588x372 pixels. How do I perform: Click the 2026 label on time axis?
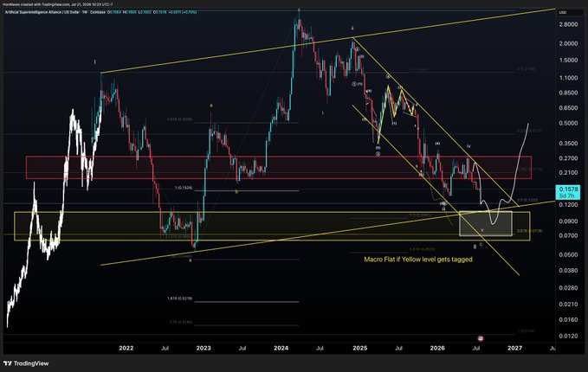tap(437, 348)
